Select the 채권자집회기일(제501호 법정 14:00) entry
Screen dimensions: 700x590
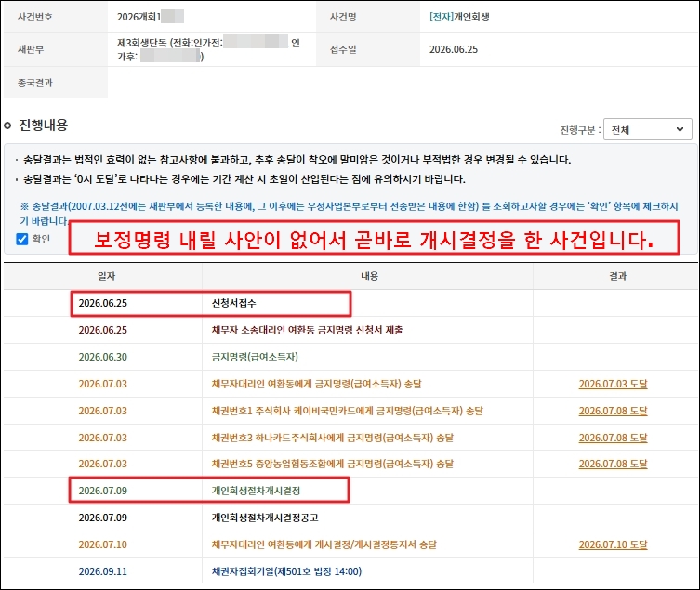point(286,571)
